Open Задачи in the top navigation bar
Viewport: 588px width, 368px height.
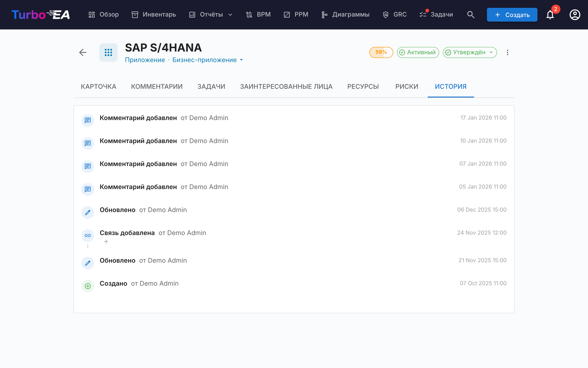point(436,14)
